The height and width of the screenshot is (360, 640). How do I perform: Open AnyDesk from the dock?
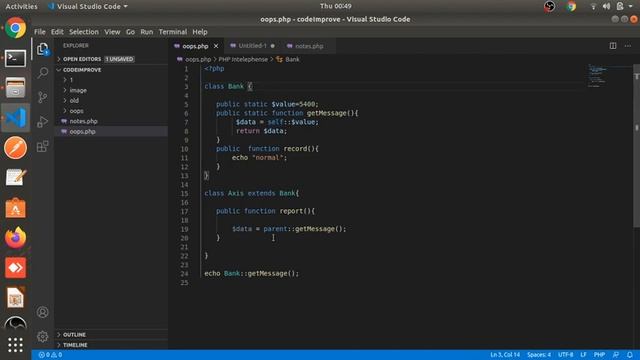click(16, 268)
